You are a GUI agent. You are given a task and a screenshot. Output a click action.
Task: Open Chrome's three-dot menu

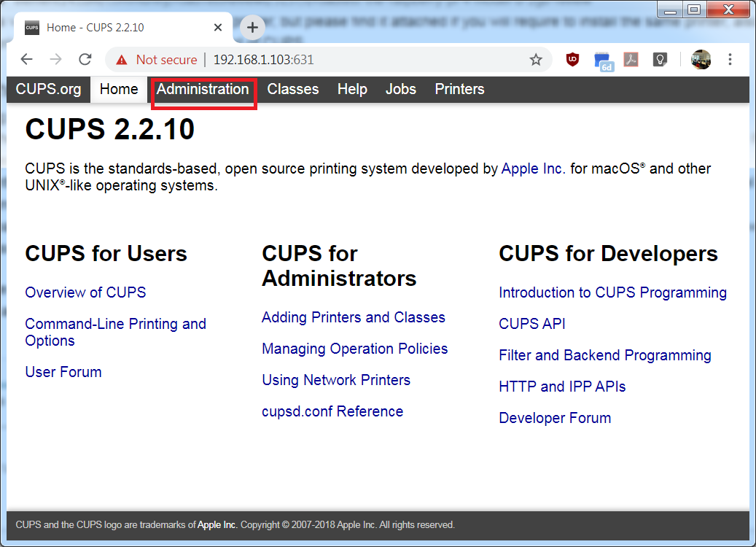pyautogui.click(x=730, y=61)
